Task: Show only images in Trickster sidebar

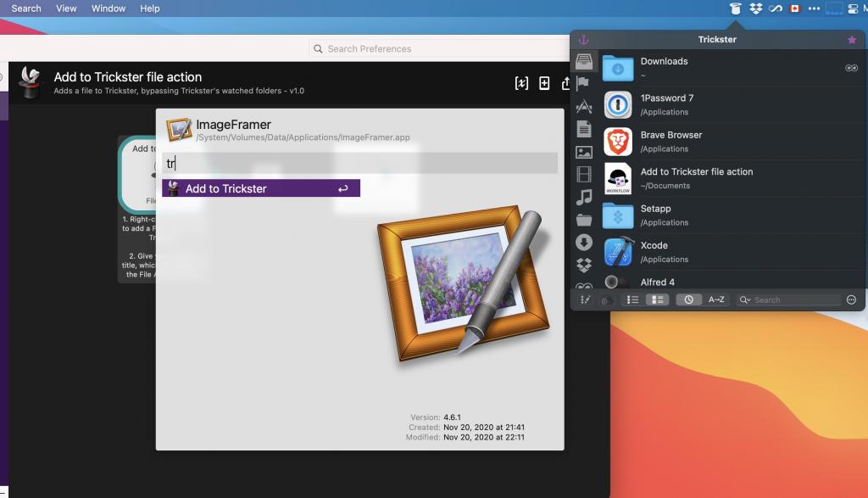Action: tap(583, 152)
